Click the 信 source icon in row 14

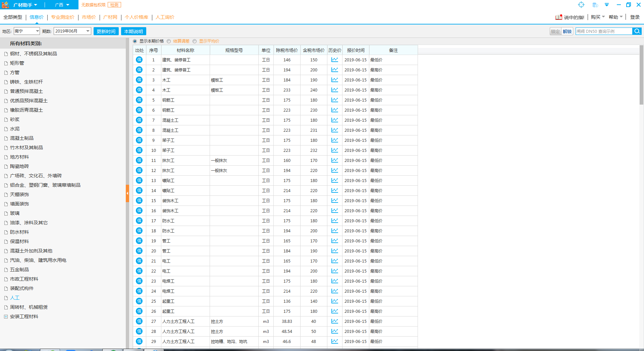coord(139,190)
